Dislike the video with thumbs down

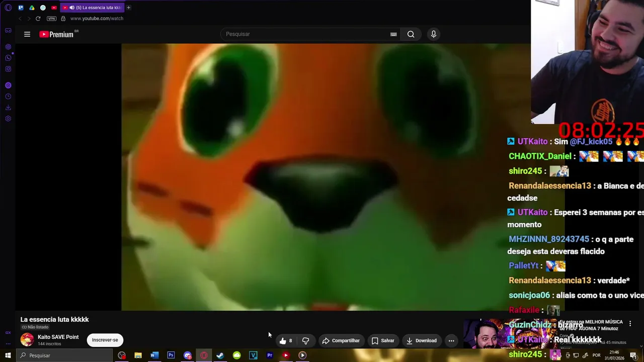(x=305, y=340)
